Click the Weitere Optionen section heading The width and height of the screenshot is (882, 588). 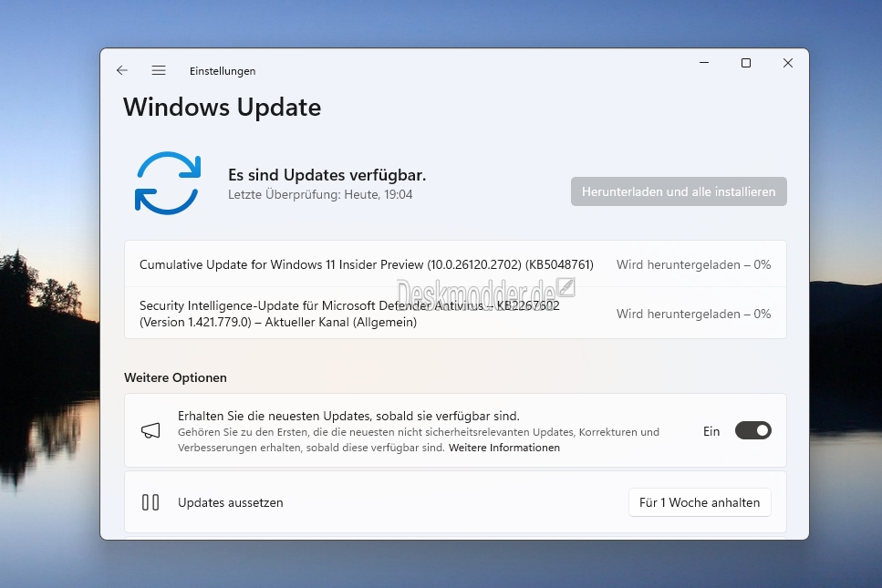(175, 377)
